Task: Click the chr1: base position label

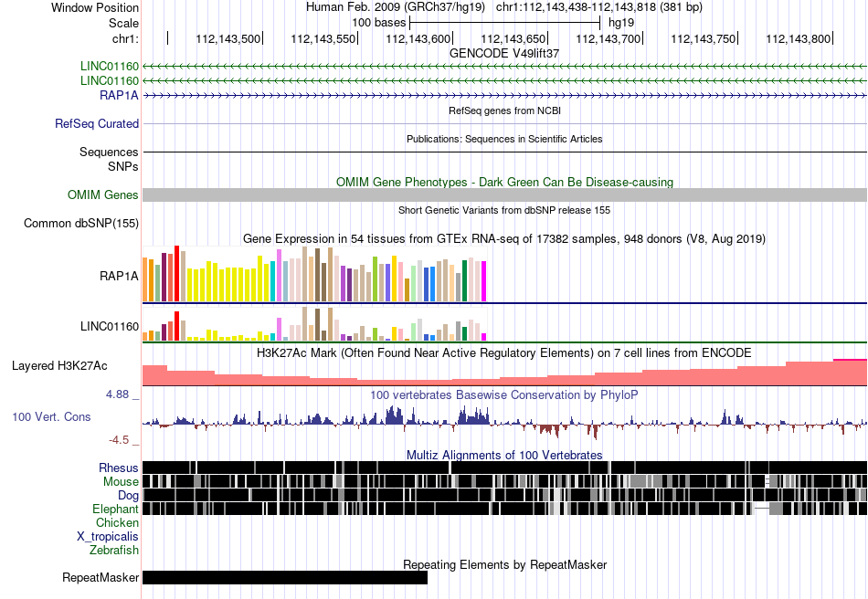Action: pos(125,38)
